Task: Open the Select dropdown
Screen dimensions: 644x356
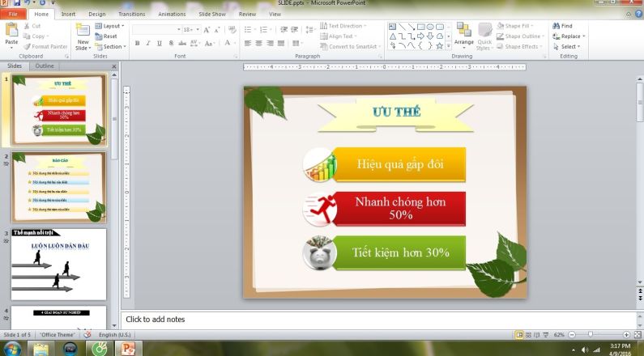Action: point(578,46)
